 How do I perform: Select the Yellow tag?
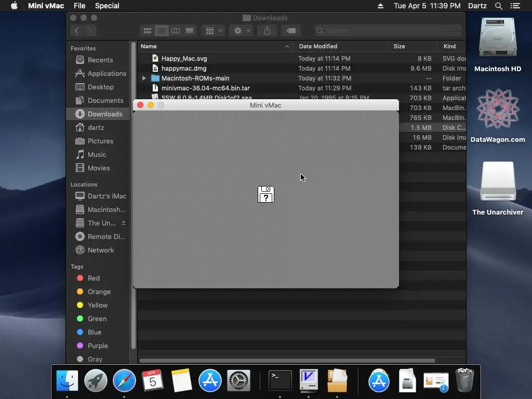click(98, 305)
